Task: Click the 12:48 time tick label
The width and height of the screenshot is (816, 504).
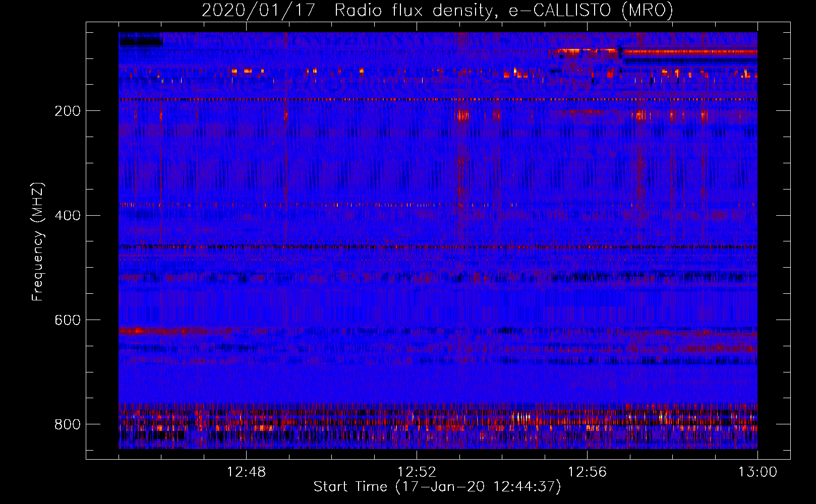Action: [247, 472]
